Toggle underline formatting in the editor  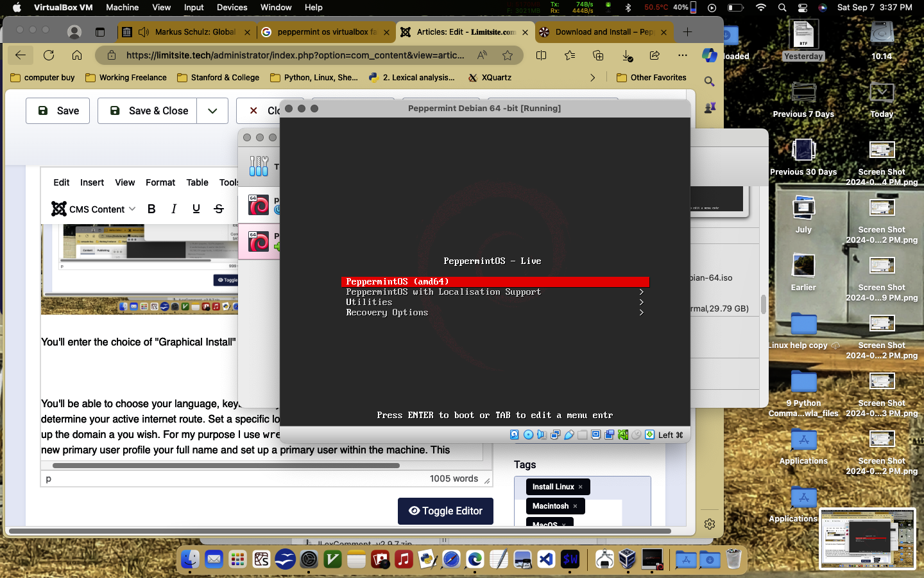pos(196,209)
